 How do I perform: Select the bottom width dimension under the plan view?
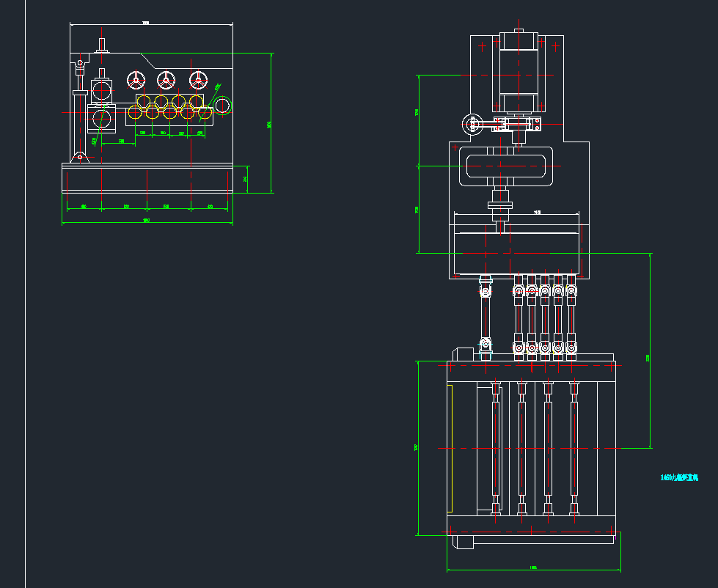[x=533, y=568]
